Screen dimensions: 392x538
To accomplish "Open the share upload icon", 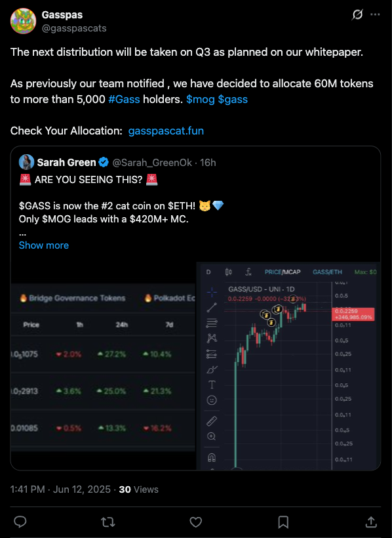I will pyautogui.click(x=371, y=522).
